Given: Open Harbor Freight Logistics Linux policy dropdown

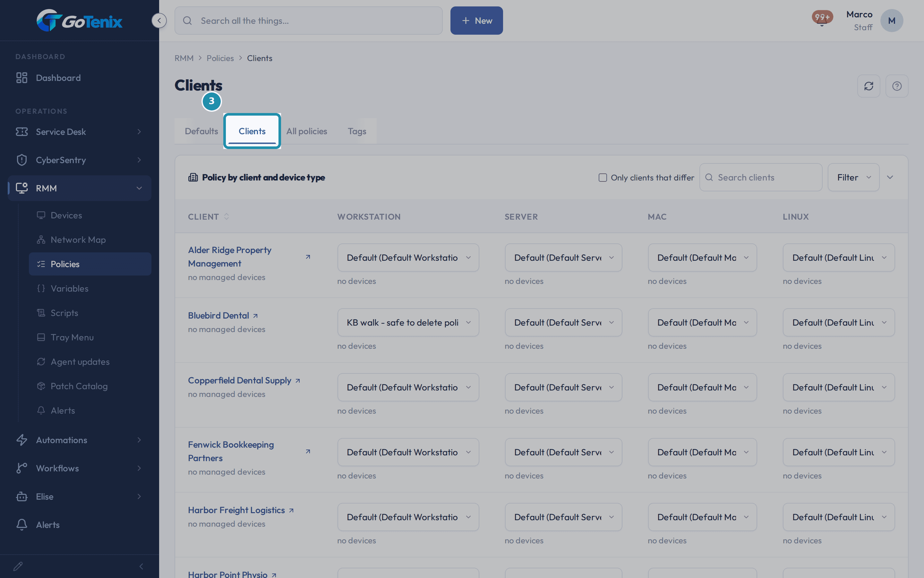Looking at the screenshot, I should click(x=838, y=517).
